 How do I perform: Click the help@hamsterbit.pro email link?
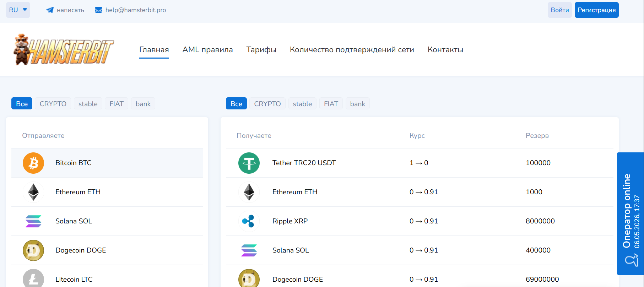coord(136,10)
